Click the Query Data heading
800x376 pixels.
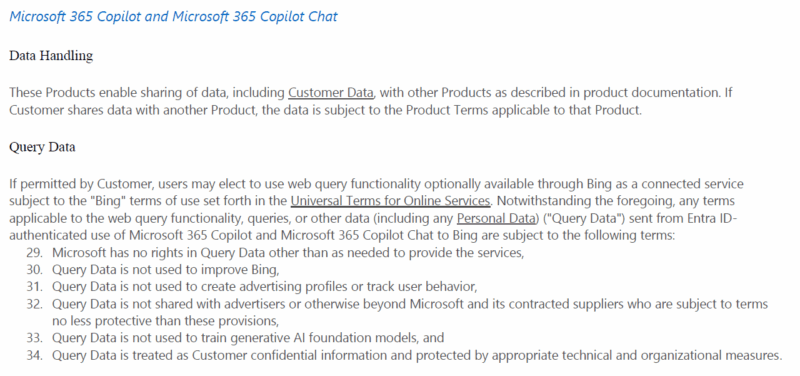coord(42,147)
